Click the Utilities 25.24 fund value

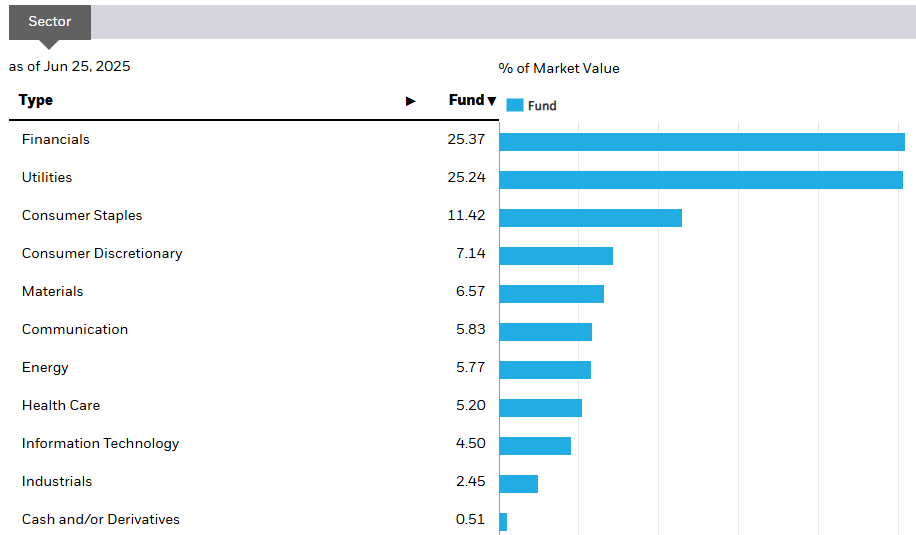pos(466,177)
